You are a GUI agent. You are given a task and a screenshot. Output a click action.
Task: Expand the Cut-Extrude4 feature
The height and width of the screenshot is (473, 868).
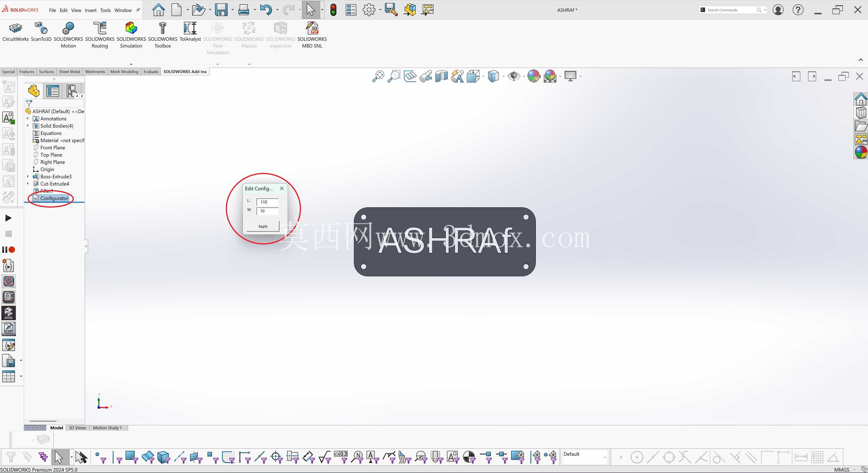28,184
